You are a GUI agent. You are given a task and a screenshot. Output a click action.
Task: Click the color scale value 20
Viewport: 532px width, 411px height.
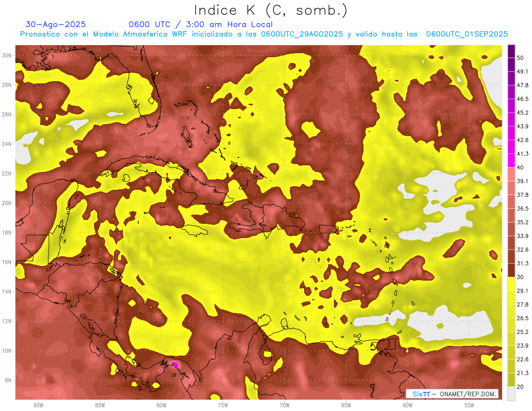(520, 387)
